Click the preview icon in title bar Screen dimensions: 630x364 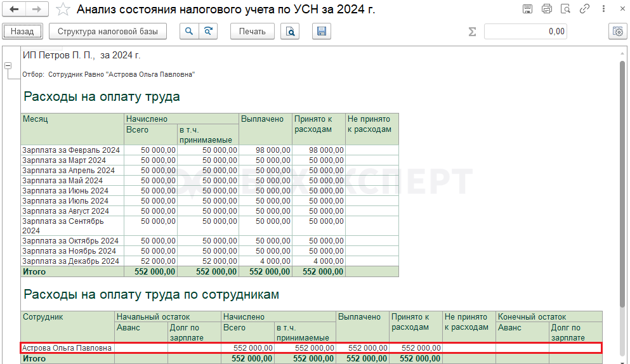565,9
